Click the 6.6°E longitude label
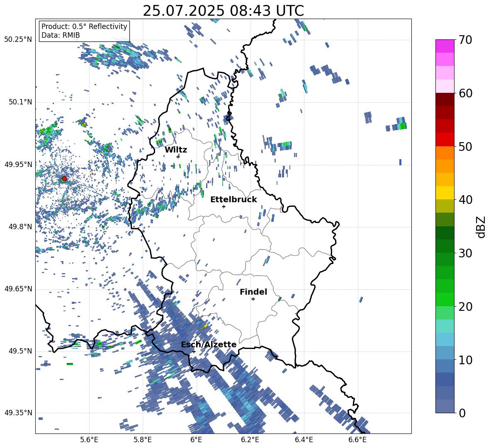491x448 pixels. click(357, 440)
